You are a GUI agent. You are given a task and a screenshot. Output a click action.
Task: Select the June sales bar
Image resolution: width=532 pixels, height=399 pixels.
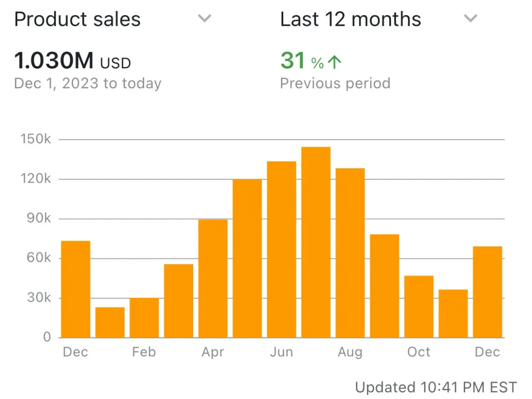282,248
